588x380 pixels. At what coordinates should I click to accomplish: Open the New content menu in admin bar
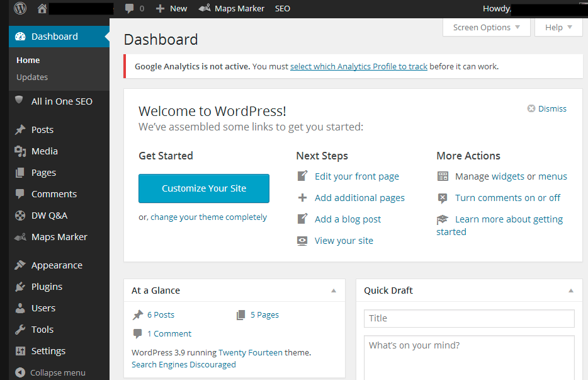pos(172,9)
